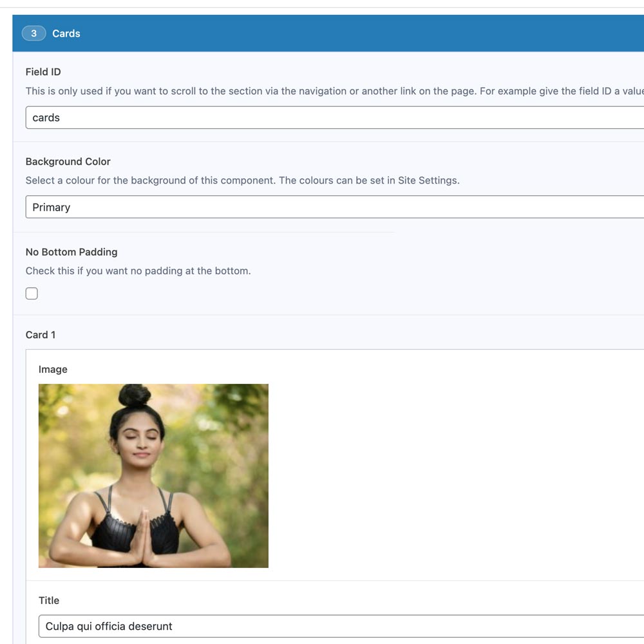The height and width of the screenshot is (644, 644).
Task: Click the Cards label in the header
Action: [x=66, y=33]
